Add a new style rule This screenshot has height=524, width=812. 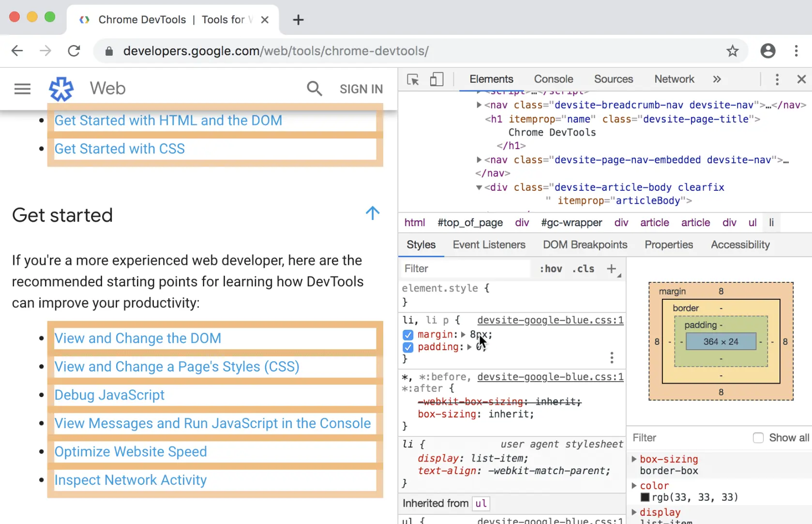(x=612, y=269)
